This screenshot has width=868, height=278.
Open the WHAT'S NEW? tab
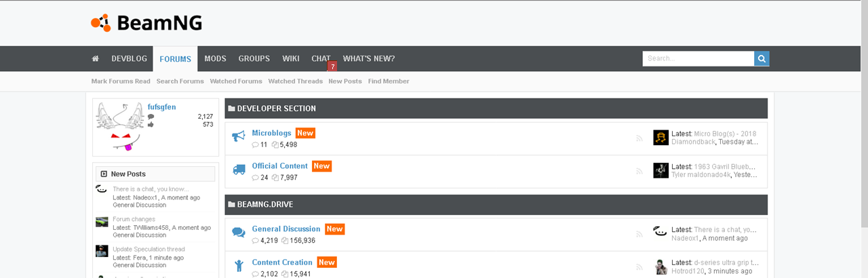click(x=369, y=59)
